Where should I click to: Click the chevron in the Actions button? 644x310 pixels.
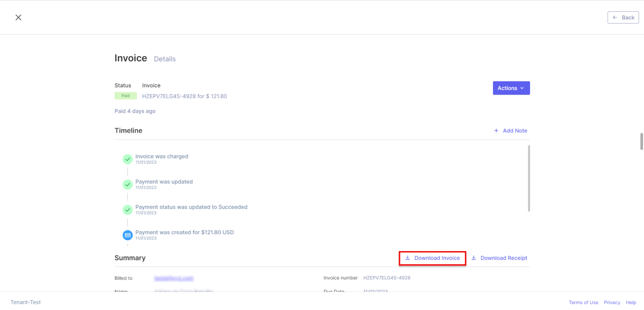point(522,88)
